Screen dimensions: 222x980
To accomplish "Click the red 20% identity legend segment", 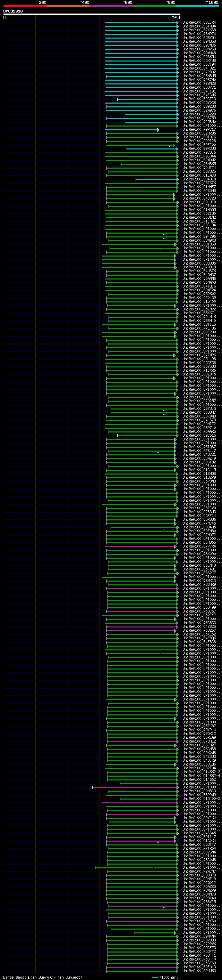I will pyautogui.click(x=25, y=6).
